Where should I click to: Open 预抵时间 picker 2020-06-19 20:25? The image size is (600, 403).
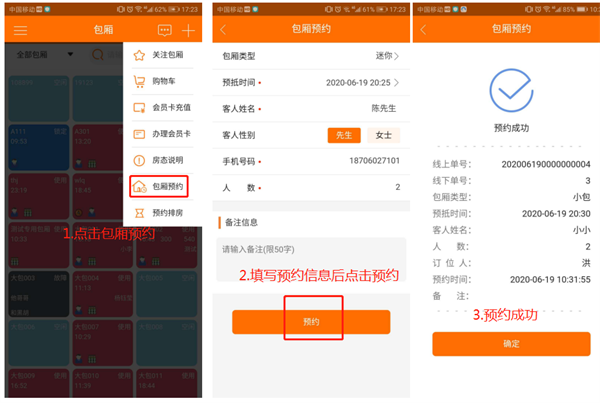click(x=311, y=83)
